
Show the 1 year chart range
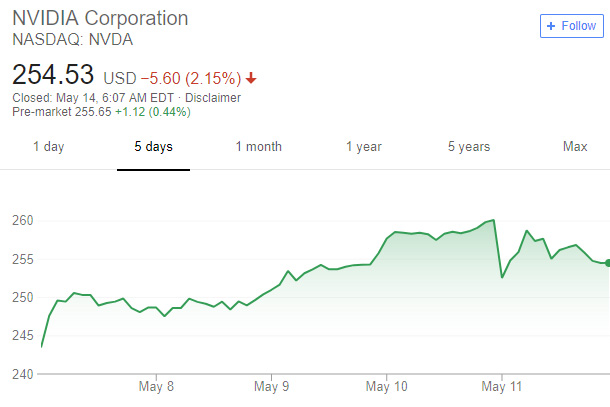[364, 147]
